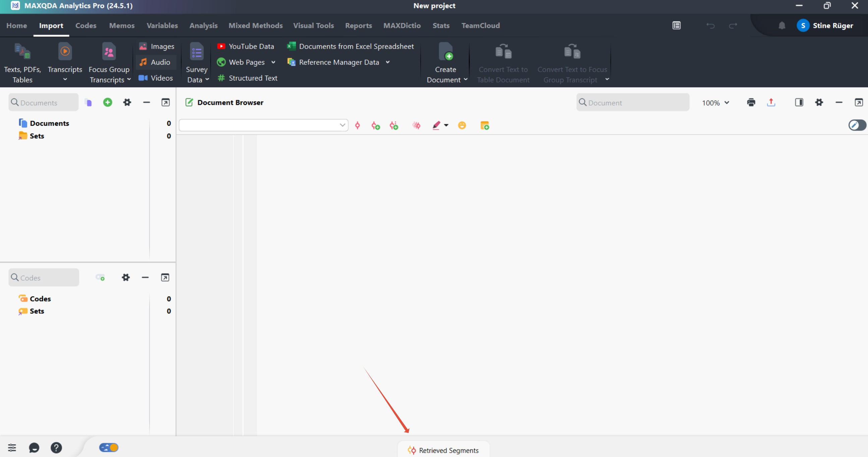This screenshot has width=868, height=457.
Task: Open the help question mark icon
Action: click(x=56, y=448)
